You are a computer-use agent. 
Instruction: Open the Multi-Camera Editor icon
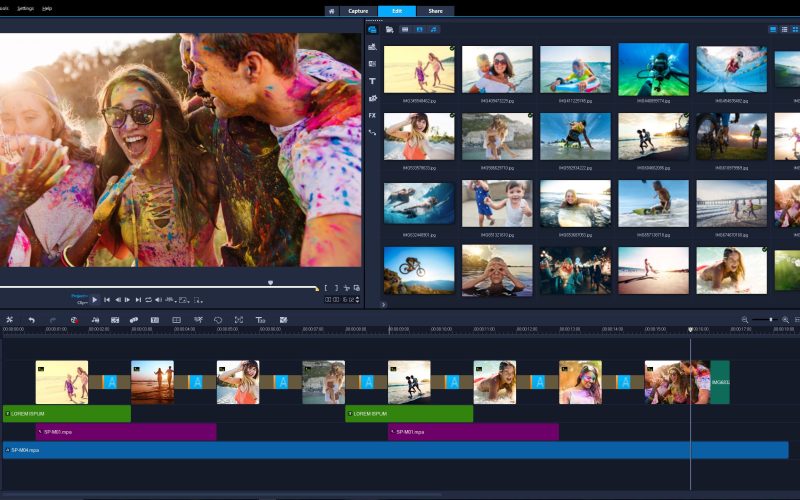pos(177,320)
